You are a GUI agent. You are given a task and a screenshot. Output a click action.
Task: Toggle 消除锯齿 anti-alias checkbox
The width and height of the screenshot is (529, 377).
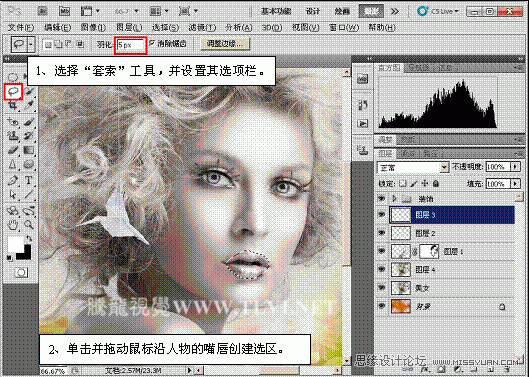pyautogui.click(x=152, y=43)
